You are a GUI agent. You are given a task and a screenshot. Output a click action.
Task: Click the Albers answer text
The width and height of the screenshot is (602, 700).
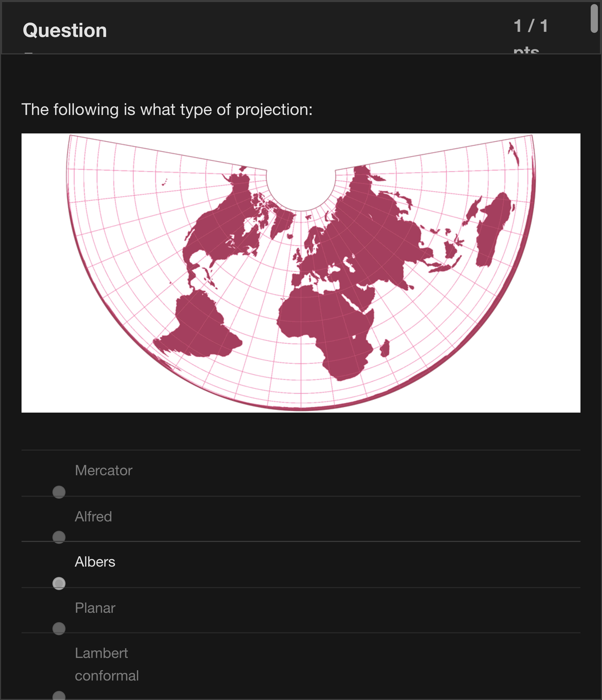pos(95,562)
